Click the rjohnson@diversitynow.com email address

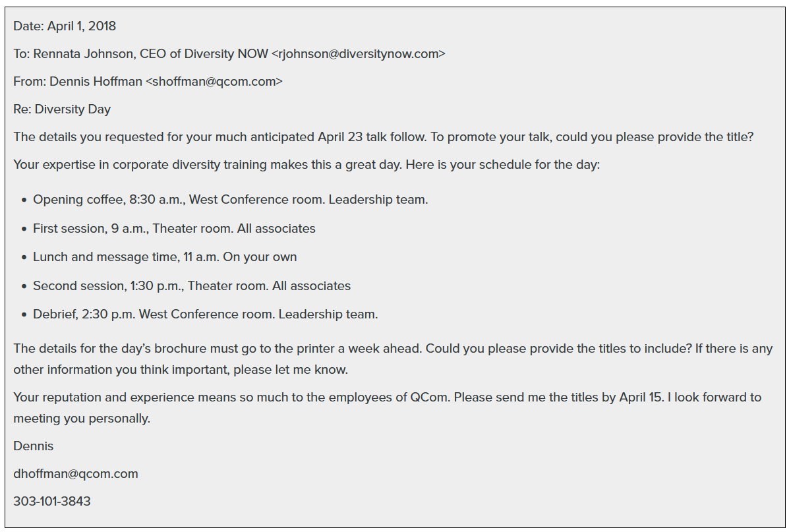(x=358, y=54)
